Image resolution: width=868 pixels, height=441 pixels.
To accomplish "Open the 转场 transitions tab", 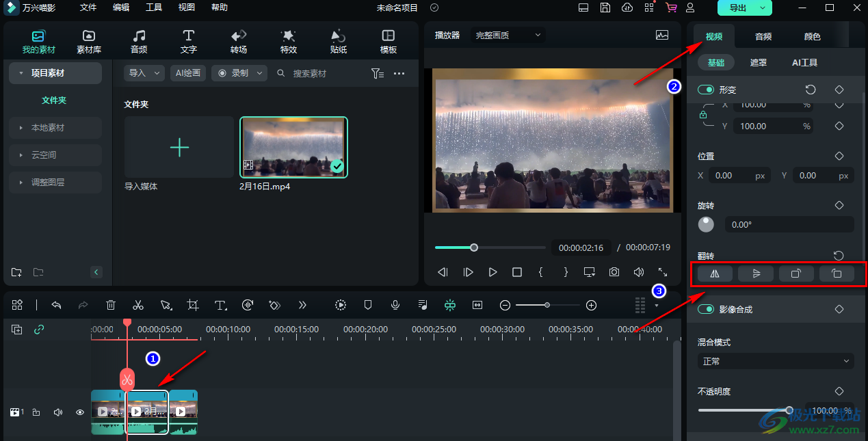I will 239,42.
